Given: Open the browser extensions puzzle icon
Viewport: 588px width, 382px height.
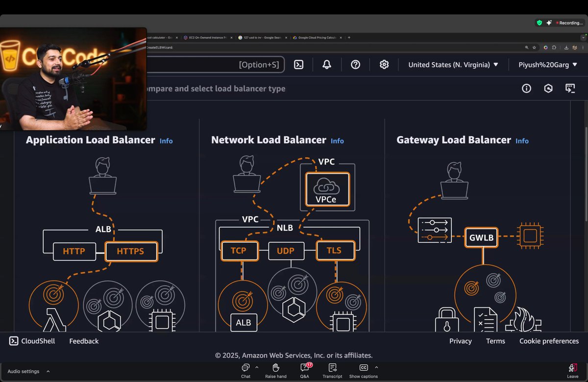Looking at the screenshot, I should 554,48.
